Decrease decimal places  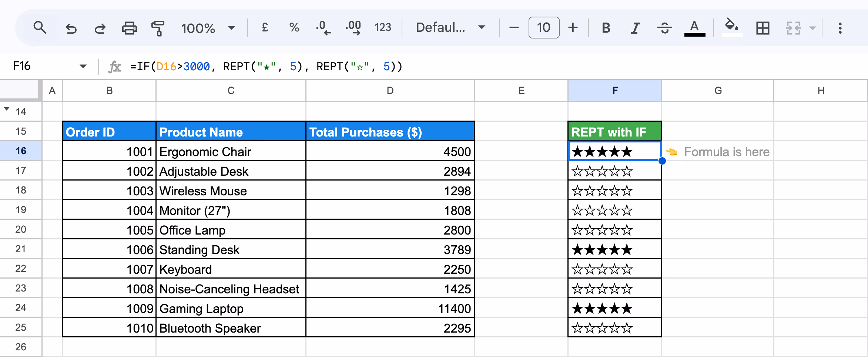323,28
